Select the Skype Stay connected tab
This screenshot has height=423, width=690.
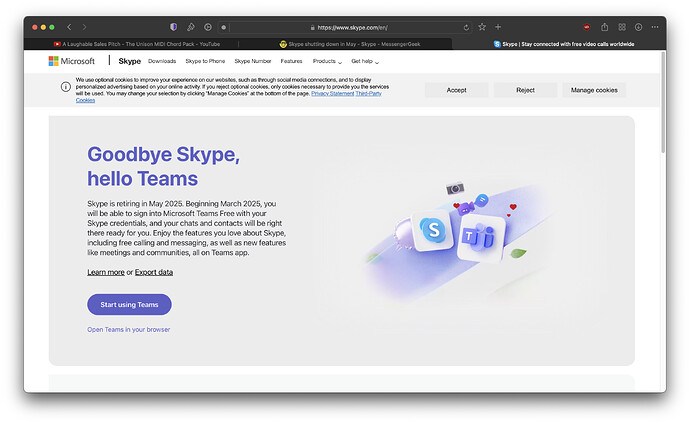pos(564,44)
